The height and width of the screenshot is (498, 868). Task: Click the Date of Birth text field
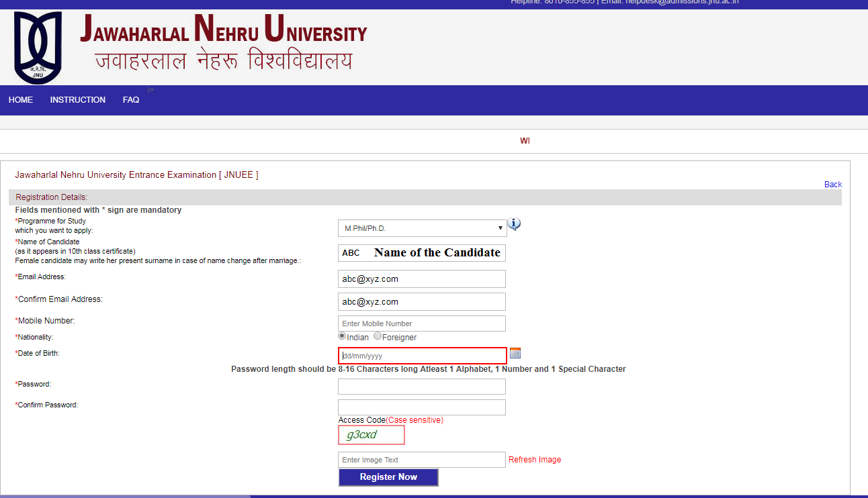pos(422,356)
